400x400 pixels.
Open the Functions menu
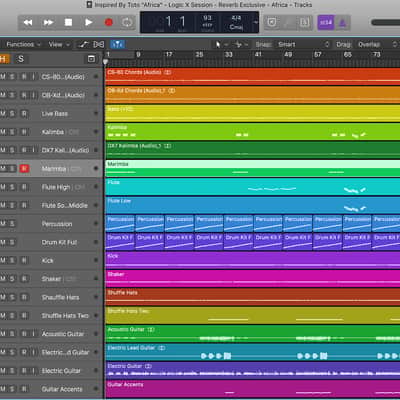point(23,44)
